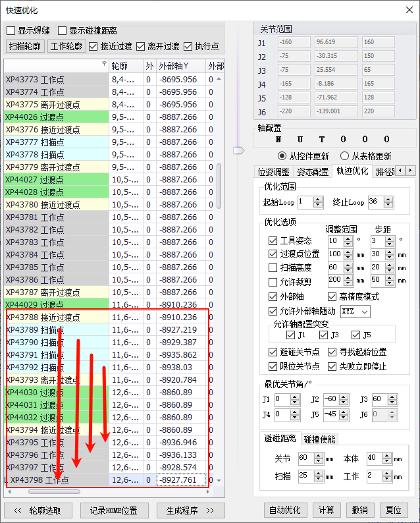Increase J2 optimal joint angle spinner
420x523 pixels.
343,396
